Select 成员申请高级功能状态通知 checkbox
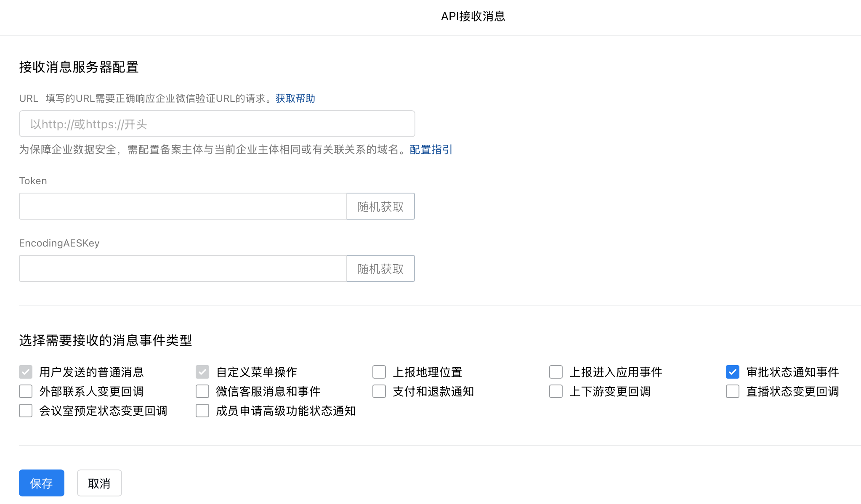 pyautogui.click(x=202, y=411)
